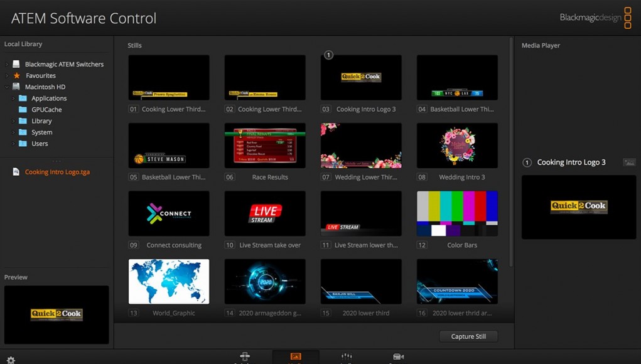
Task: Select the orange Media page icon
Action: pos(296,357)
